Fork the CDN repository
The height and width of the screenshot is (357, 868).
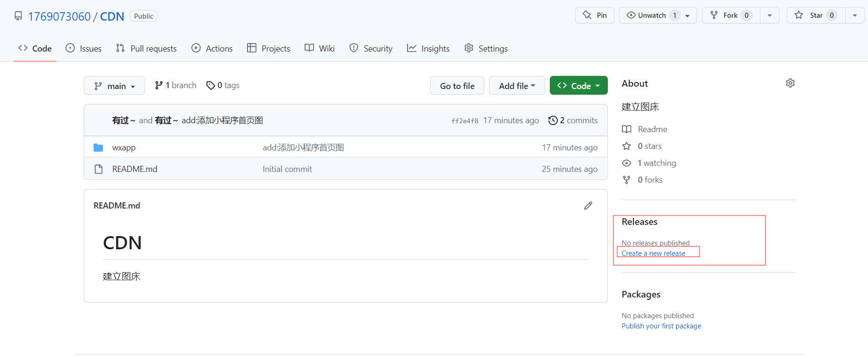pos(731,15)
